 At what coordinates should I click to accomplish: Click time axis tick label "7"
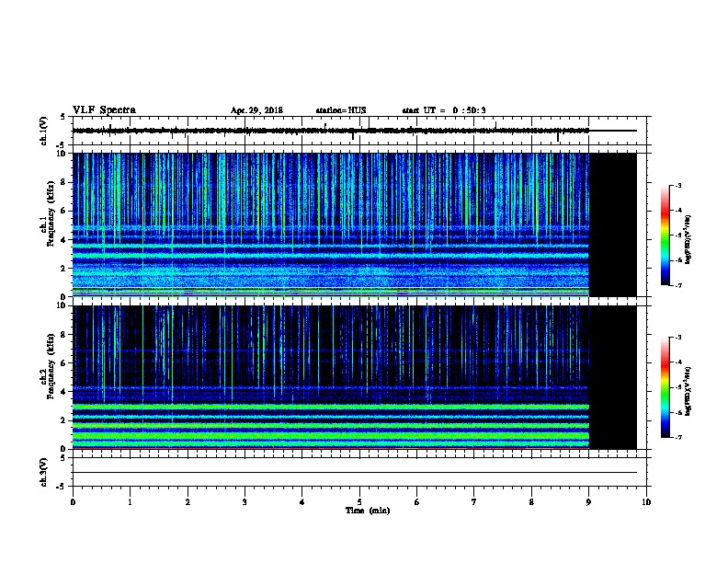pyautogui.click(x=474, y=502)
